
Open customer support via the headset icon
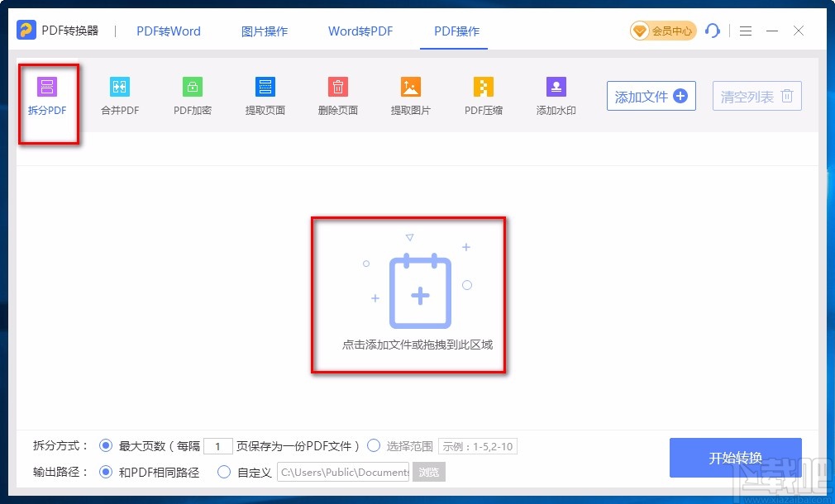(713, 31)
